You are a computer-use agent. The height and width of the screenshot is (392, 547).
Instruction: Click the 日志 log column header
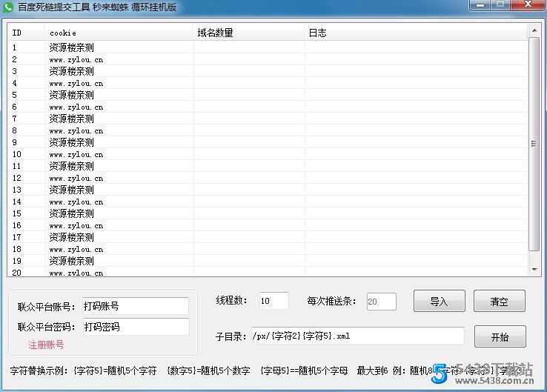click(416, 33)
